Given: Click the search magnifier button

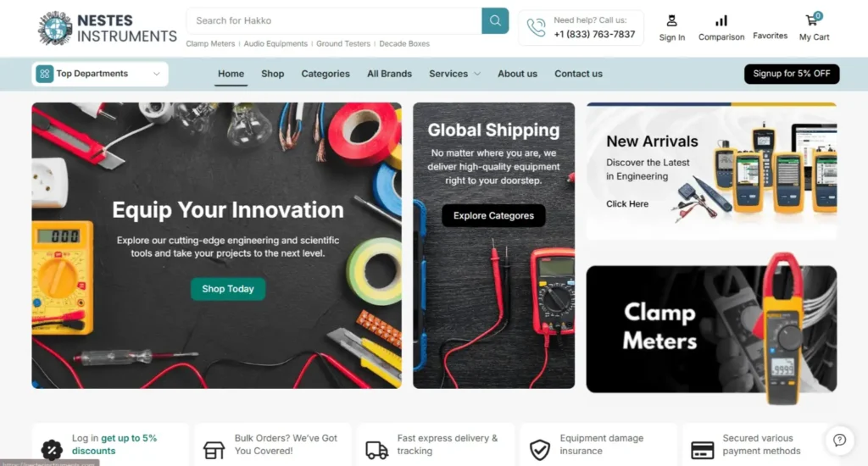Looking at the screenshot, I should coord(495,21).
